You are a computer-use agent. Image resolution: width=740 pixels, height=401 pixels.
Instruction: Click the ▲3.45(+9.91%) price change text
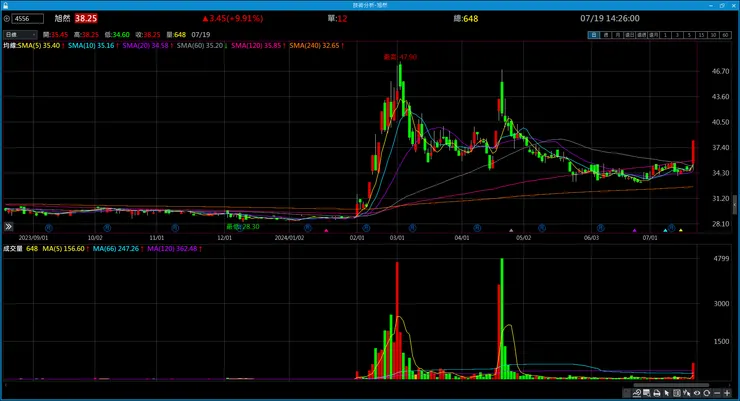click(233, 18)
